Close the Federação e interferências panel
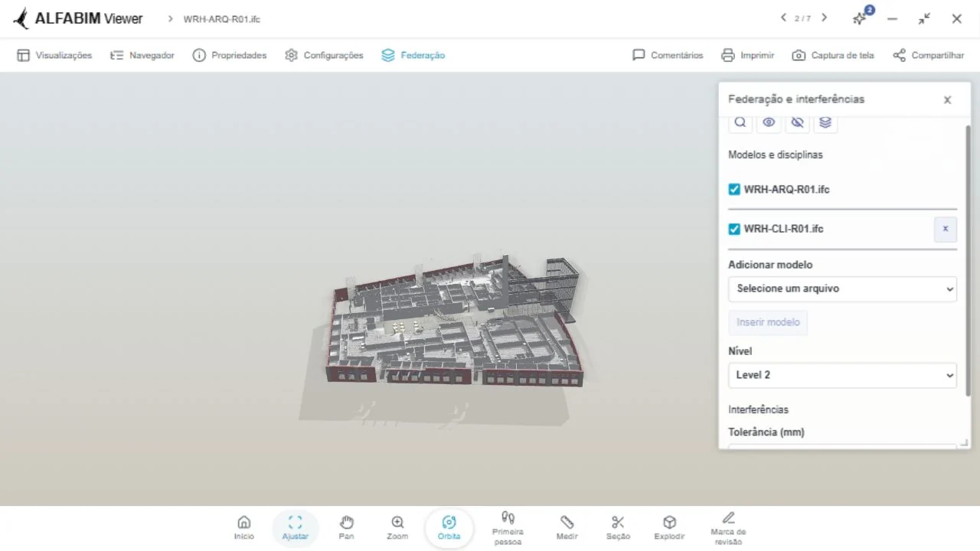 tap(947, 99)
